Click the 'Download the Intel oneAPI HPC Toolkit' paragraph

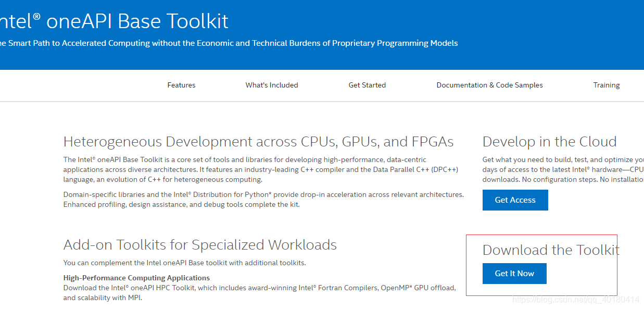click(x=259, y=293)
